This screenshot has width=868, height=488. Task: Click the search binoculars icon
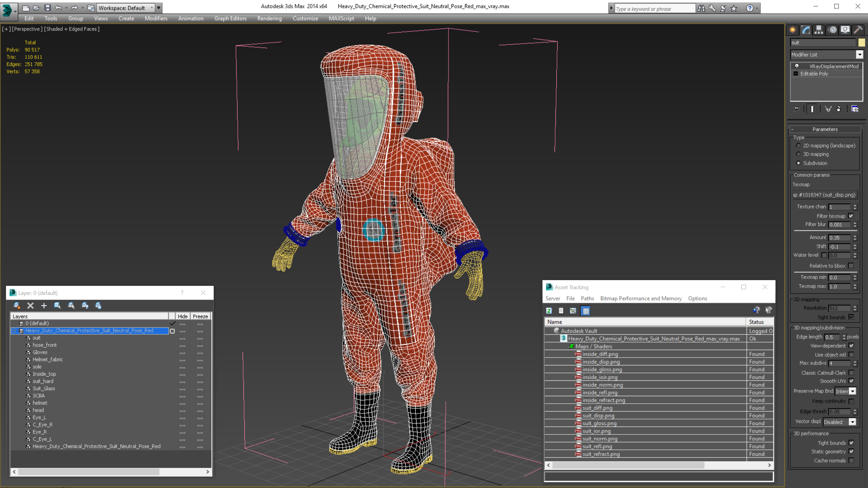pyautogui.click(x=701, y=8)
